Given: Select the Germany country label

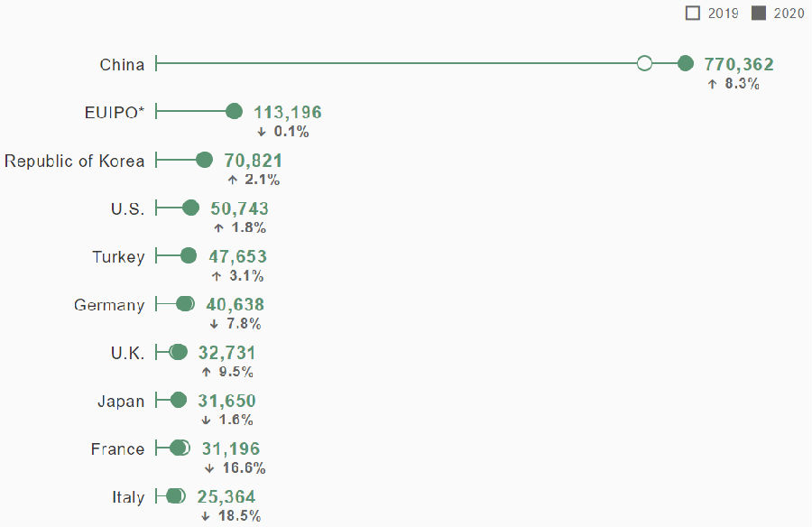Looking at the screenshot, I should [109, 305].
